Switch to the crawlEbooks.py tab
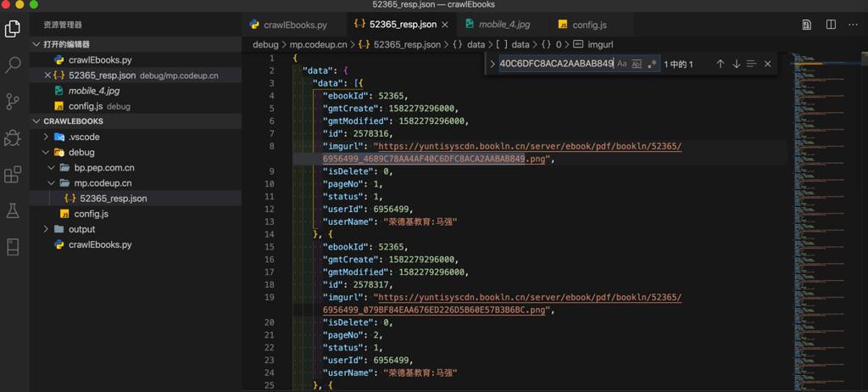The width and height of the screenshot is (868, 392). point(294,25)
